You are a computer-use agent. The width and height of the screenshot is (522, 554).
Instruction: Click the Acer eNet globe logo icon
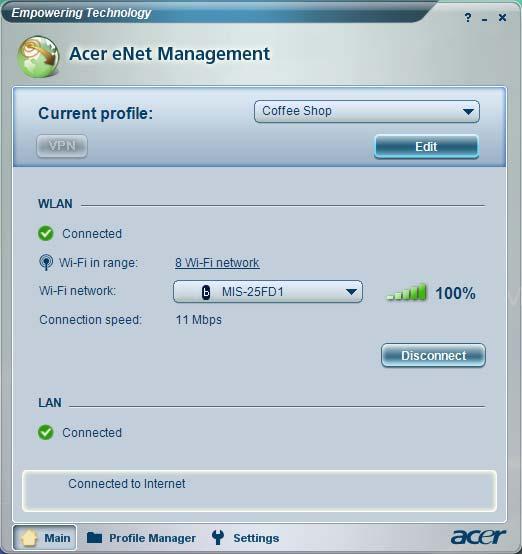click(39, 56)
